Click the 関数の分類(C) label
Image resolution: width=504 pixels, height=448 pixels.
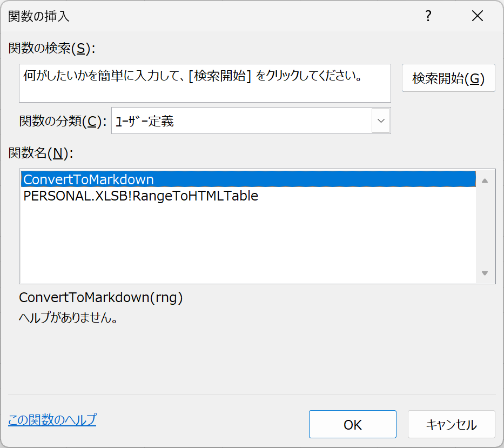pos(63,121)
